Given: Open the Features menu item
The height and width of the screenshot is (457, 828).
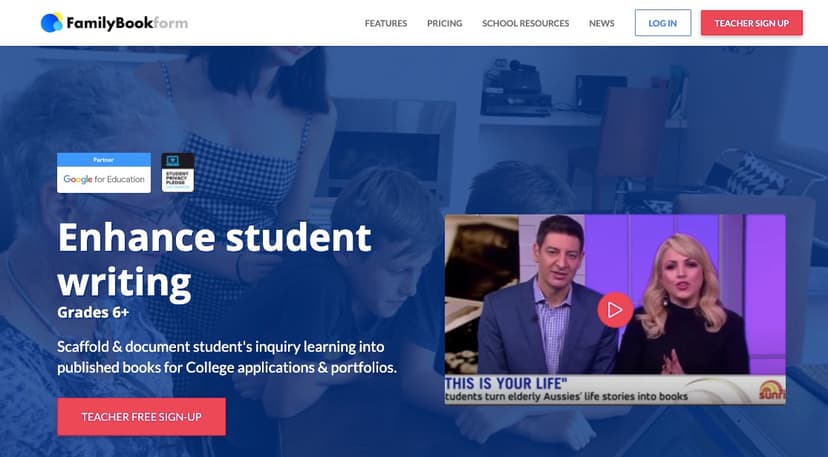Looking at the screenshot, I should 385,23.
